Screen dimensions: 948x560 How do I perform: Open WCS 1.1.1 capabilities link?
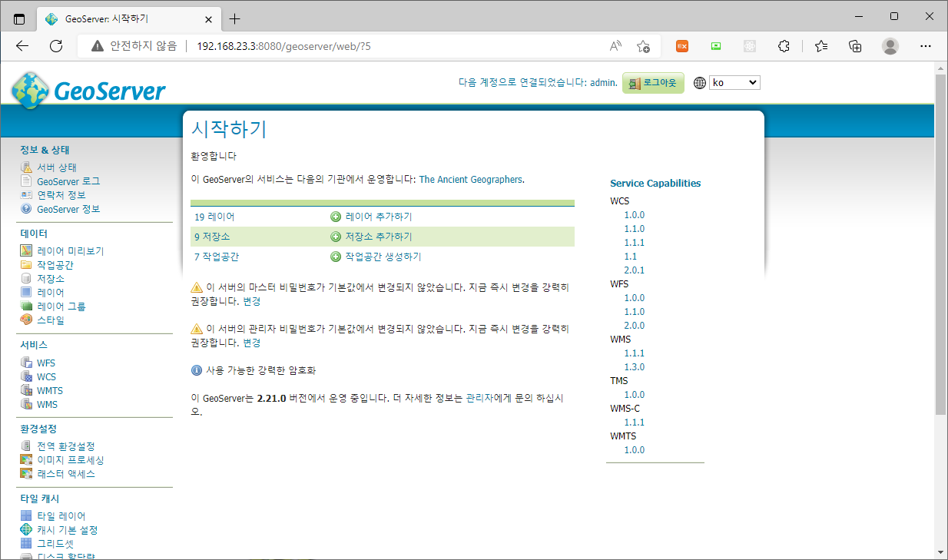635,243
